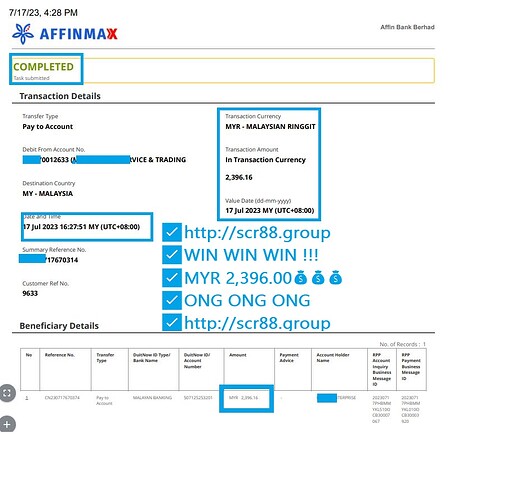Click the AffinMax flower logo icon

pyautogui.click(x=23, y=34)
